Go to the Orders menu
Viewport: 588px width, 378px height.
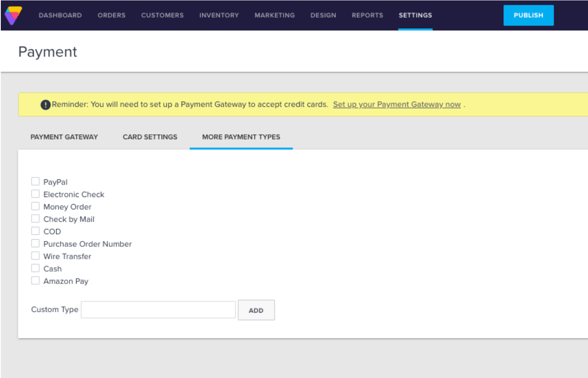click(x=111, y=15)
